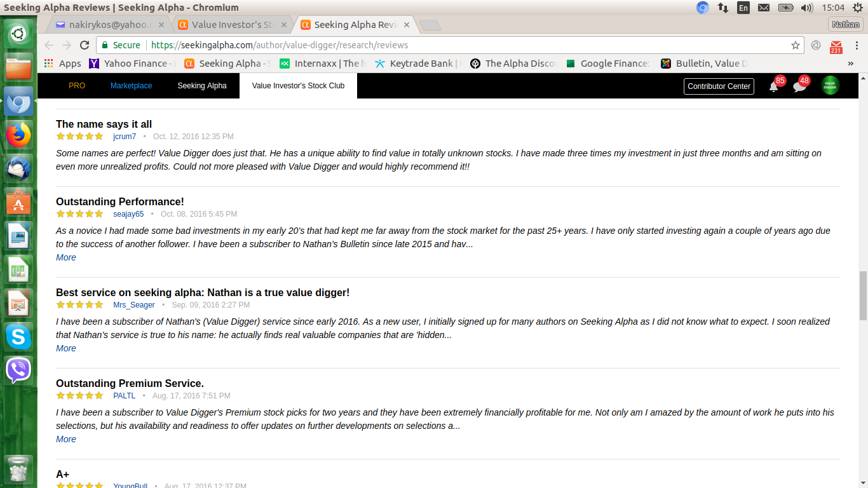This screenshot has width=868, height=488.
Task: Open the Gmail extension showing 231
Action: pyautogui.click(x=836, y=46)
